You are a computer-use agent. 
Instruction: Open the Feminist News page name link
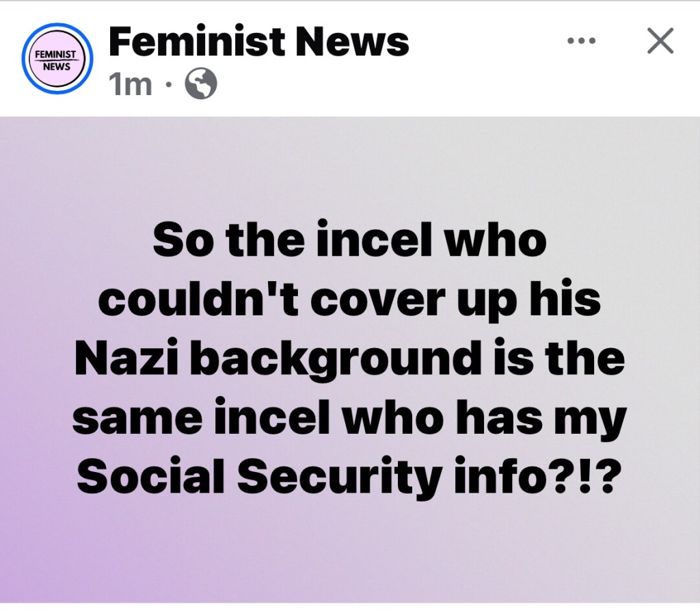coord(258,42)
